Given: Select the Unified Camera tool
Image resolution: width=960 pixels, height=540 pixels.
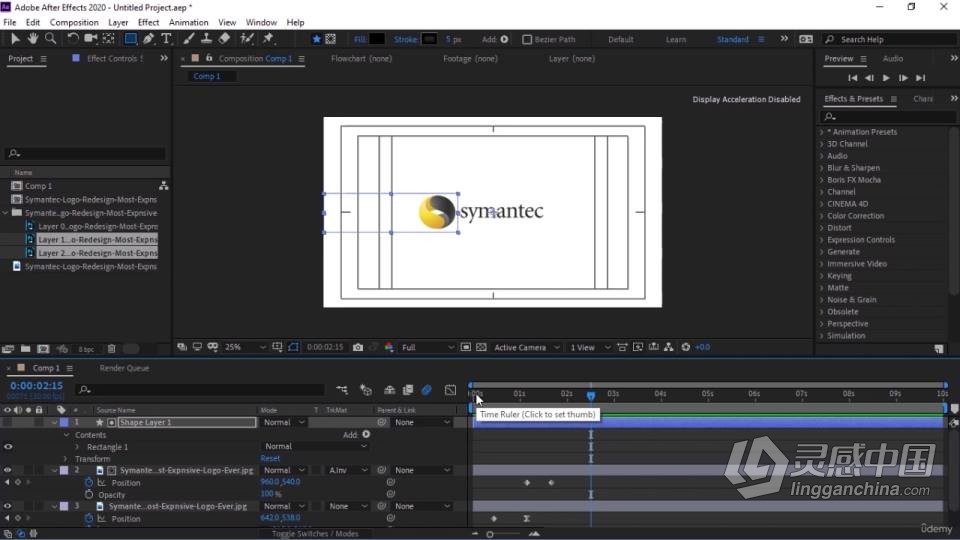Looking at the screenshot, I should coord(91,39).
